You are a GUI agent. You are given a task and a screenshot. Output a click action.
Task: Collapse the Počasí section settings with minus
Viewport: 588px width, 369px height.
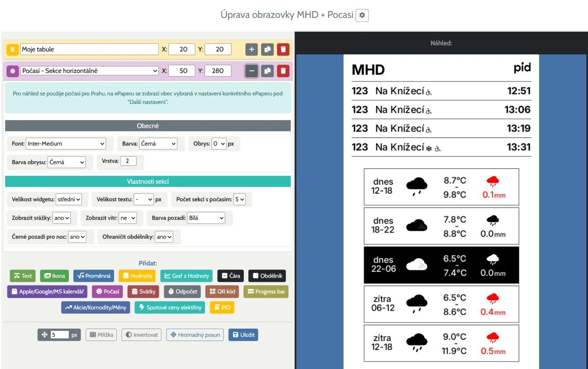click(x=251, y=71)
